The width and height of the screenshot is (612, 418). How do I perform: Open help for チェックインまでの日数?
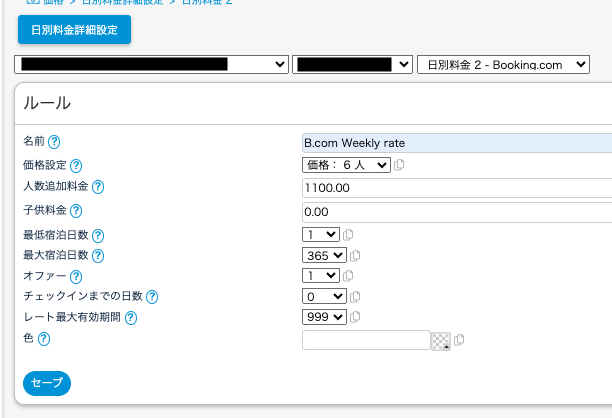point(152,297)
